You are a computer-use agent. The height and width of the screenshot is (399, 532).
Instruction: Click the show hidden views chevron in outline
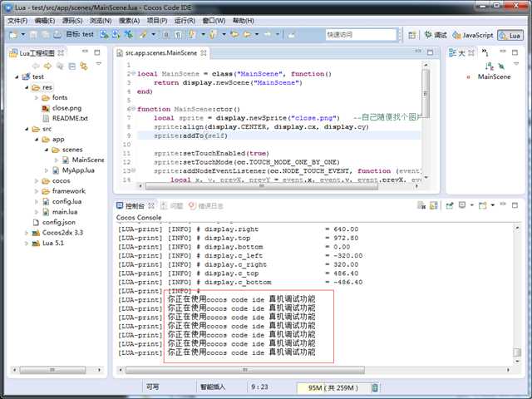coord(485,52)
